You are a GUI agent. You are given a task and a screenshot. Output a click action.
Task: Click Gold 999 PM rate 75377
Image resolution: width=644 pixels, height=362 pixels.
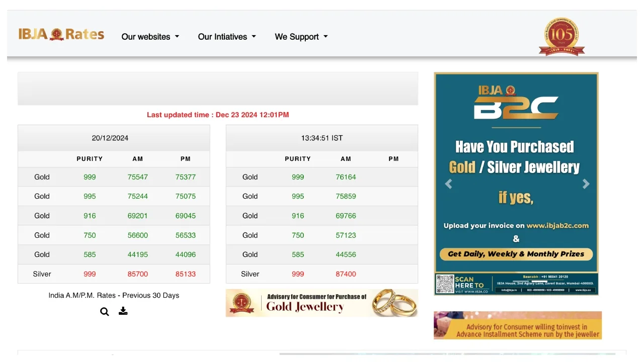tap(186, 177)
